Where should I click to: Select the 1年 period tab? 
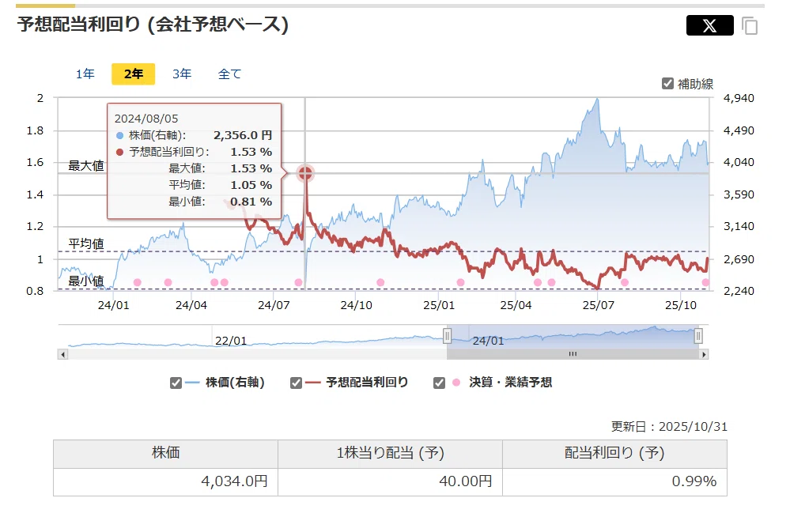[85, 74]
